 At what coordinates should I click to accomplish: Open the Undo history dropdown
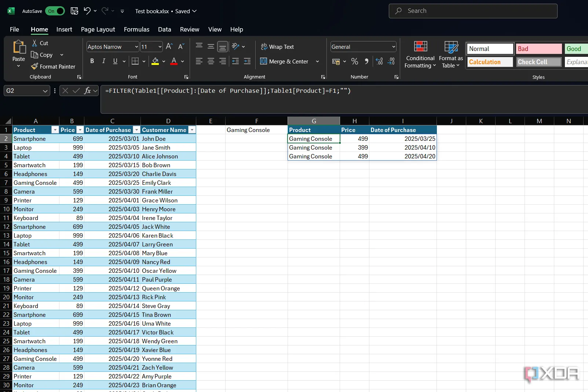[95, 11]
